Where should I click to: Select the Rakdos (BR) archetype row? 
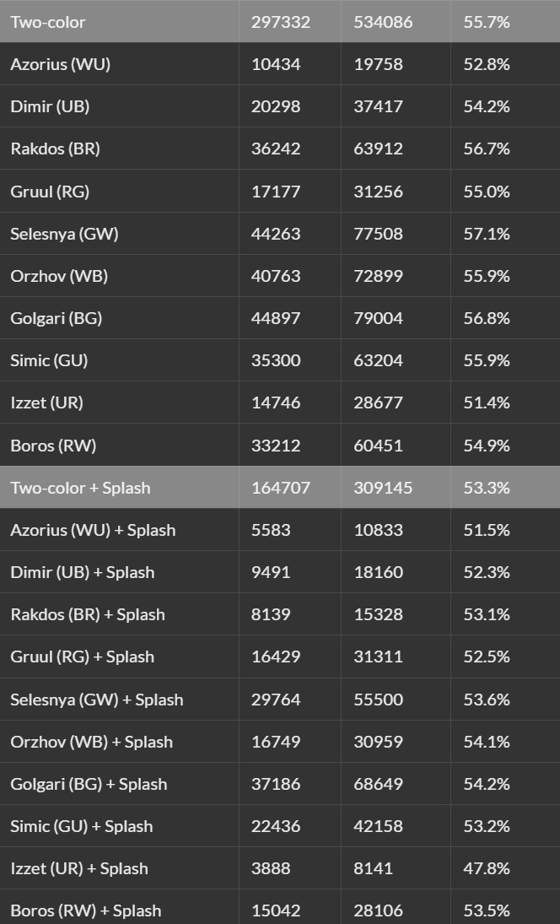pyautogui.click(x=55, y=149)
